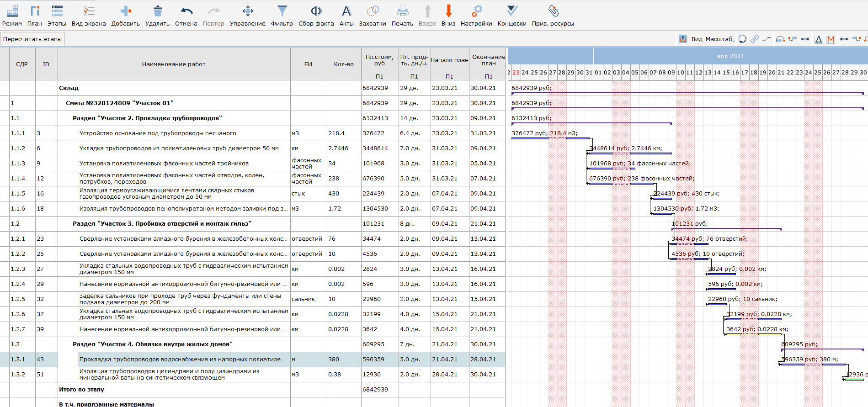
Task: Click the 224439 руб; 430 стык bar
Action: click(662, 199)
